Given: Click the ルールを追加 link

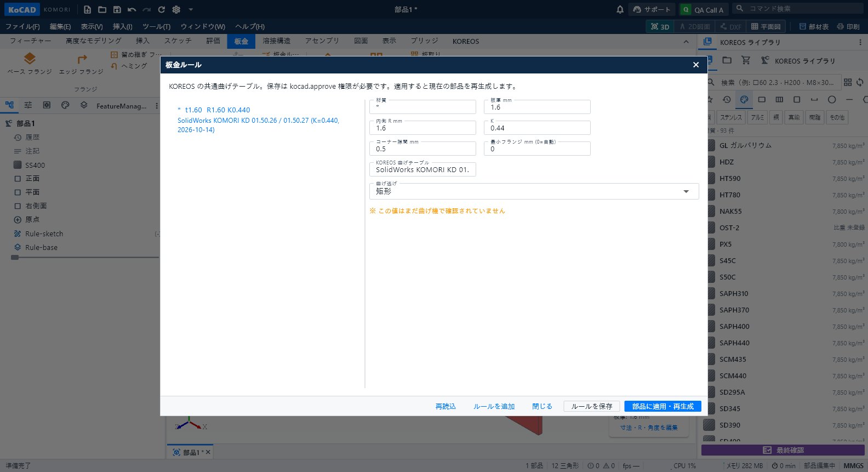Looking at the screenshot, I should [494, 406].
